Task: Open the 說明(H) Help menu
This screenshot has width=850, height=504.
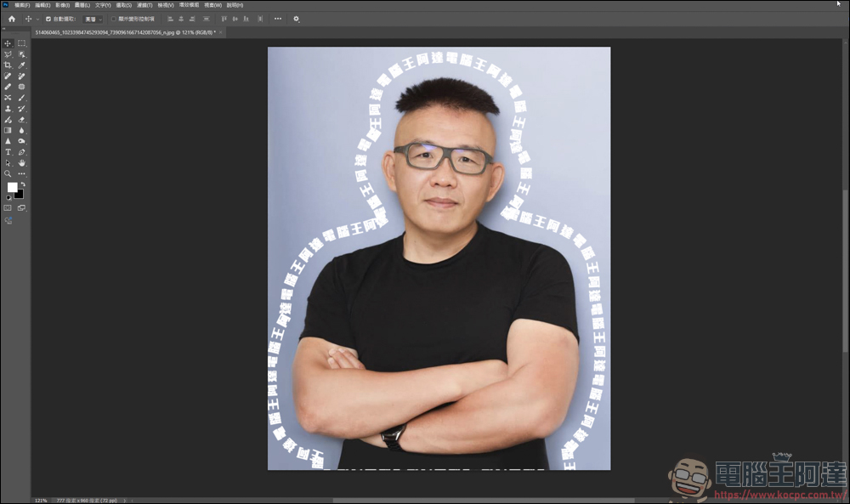Action: point(235,5)
